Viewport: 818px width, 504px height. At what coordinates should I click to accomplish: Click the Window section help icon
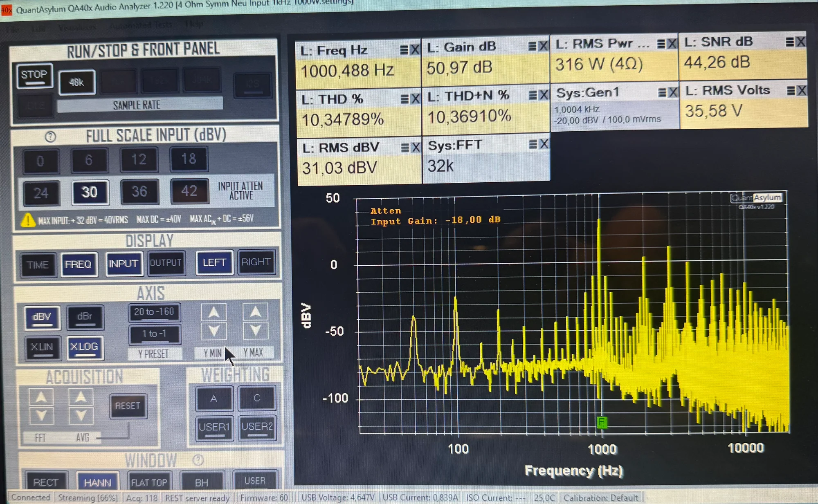coord(198,461)
